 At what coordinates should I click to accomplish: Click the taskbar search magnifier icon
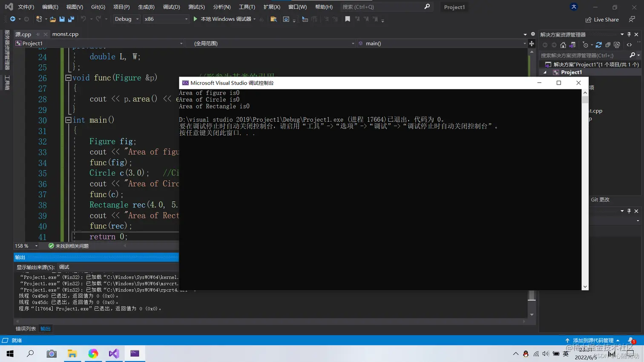(x=30, y=353)
